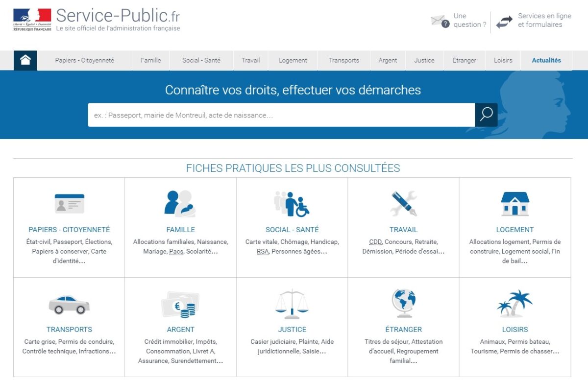This screenshot has width=588, height=383.
Task: Click 'Connaître vos droits, effectuer vos démarches' heading
Action: point(293,90)
